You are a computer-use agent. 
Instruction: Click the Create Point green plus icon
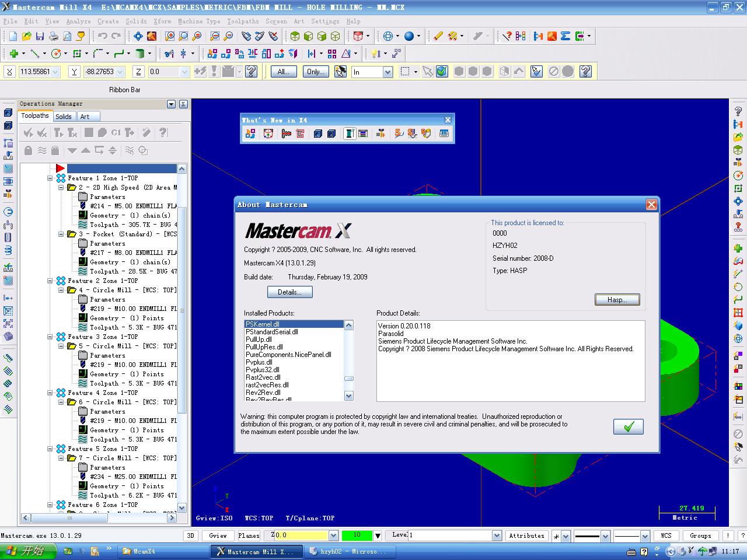point(13,54)
